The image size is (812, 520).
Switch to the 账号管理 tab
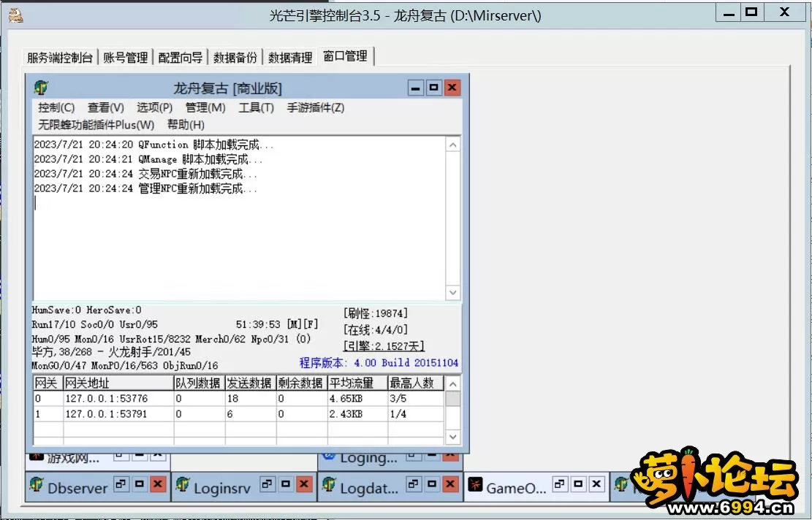pos(126,58)
